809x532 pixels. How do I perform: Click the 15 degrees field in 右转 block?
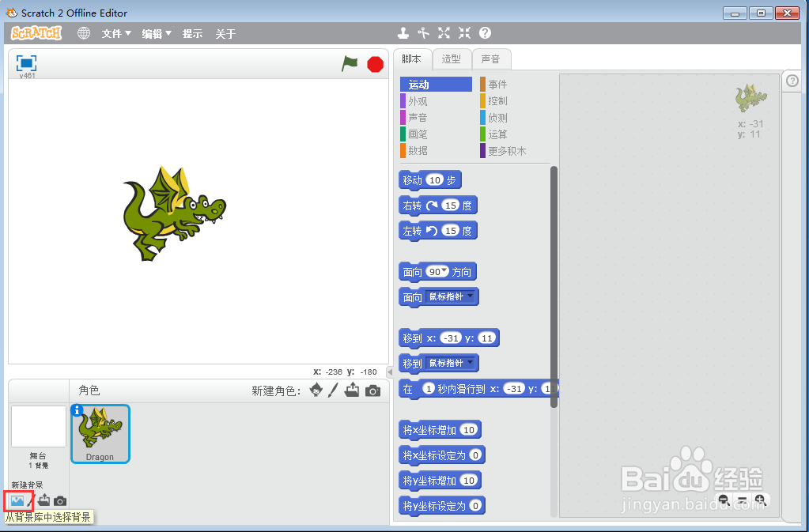[x=451, y=206]
